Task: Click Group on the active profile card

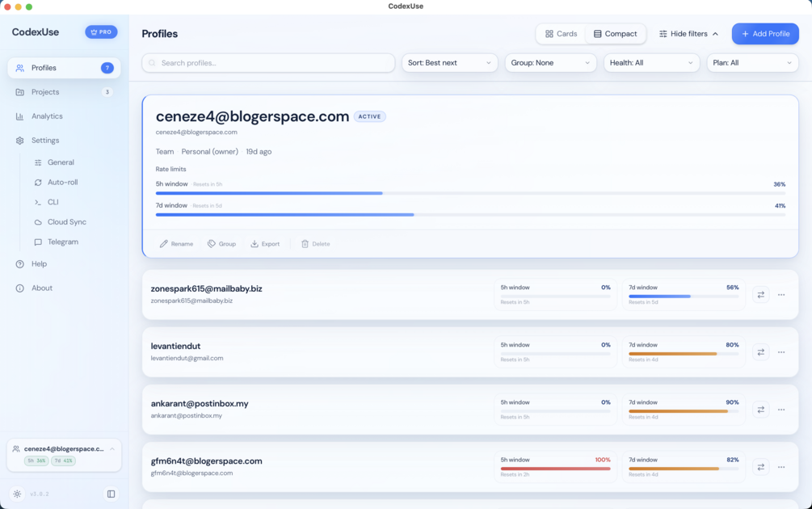Action: point(221,244)
